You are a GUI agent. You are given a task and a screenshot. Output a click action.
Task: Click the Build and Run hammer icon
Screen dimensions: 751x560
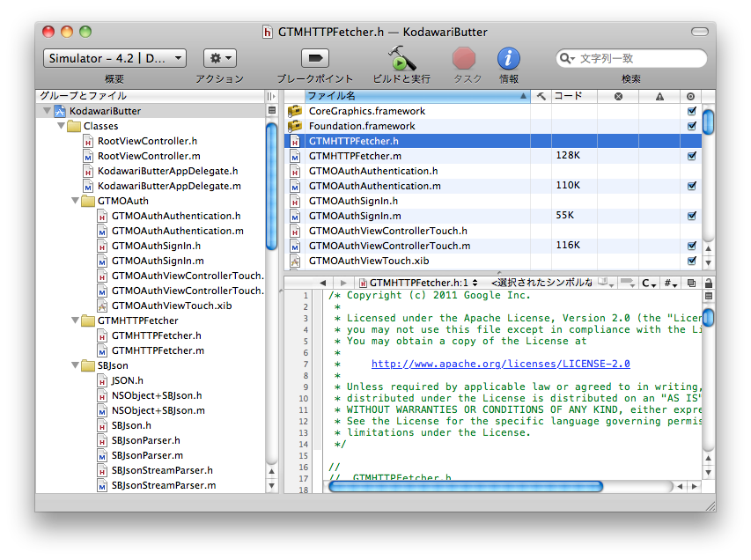pos(401,58)
